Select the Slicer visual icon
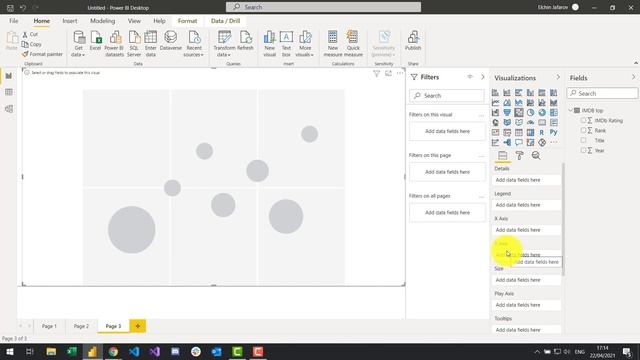The height and width of the screenshot is (360, 640). [507, 132]
